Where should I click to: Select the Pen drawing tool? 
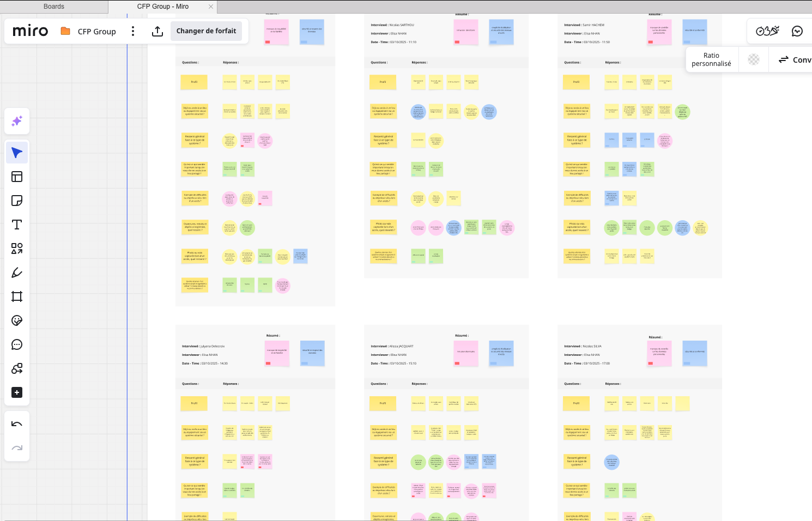pos(17,272)
